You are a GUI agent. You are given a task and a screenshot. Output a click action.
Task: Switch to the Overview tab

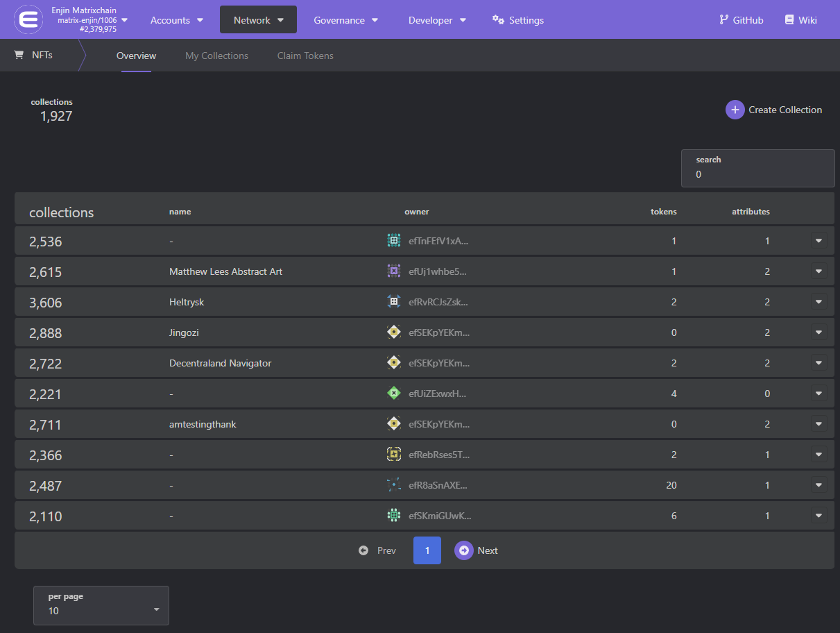click(136, 56)
